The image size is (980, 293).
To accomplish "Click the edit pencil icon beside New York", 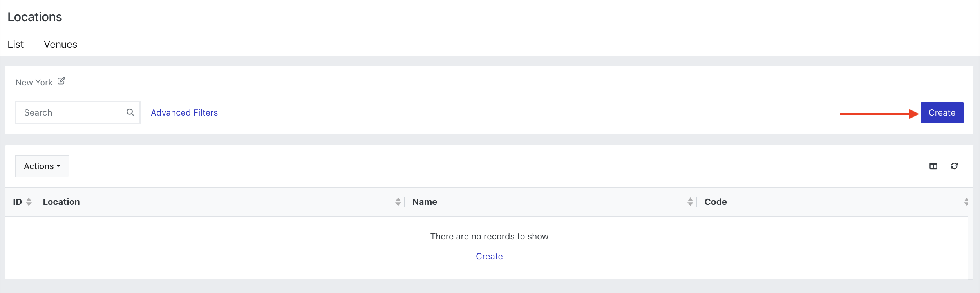I will 61,81.
